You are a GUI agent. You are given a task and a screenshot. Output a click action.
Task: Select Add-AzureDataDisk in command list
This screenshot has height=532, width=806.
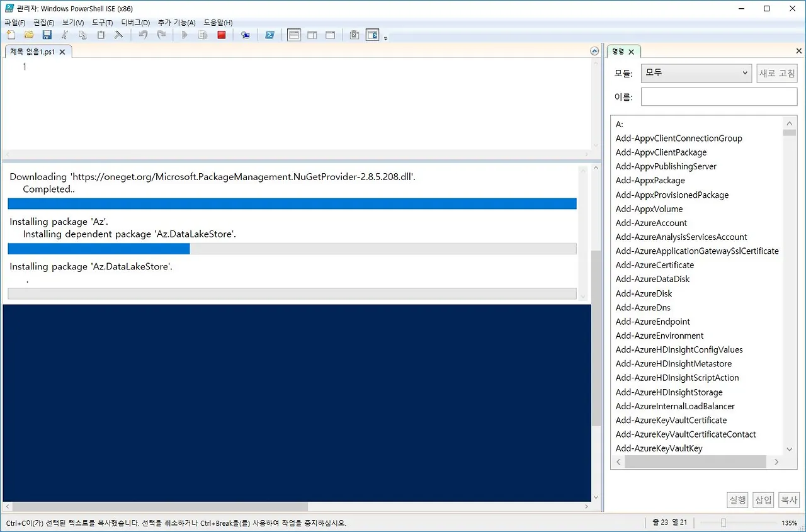(652, 279)
